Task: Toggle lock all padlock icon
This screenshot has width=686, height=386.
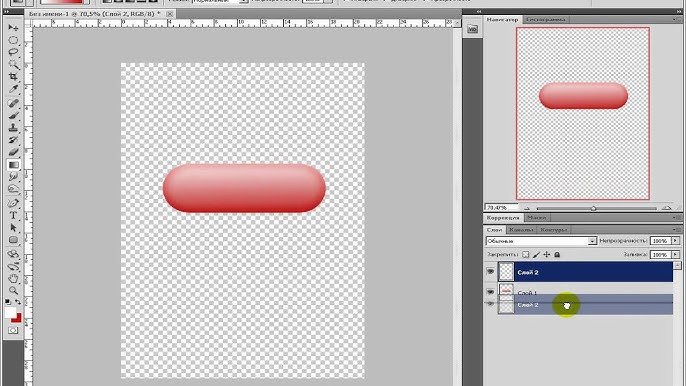Action: tap(557, 254)
